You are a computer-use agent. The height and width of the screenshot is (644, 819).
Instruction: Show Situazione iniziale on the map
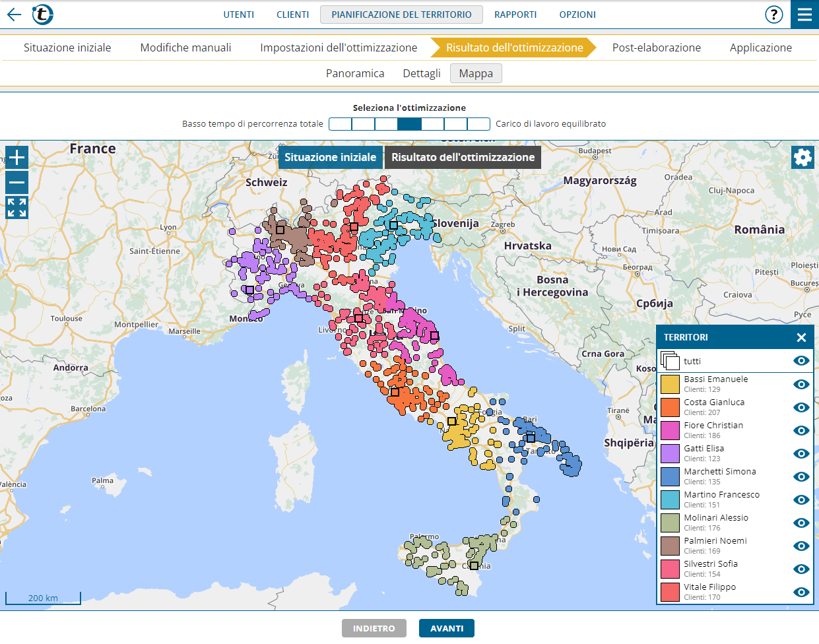pyautogui.click(x=330, y=157)
